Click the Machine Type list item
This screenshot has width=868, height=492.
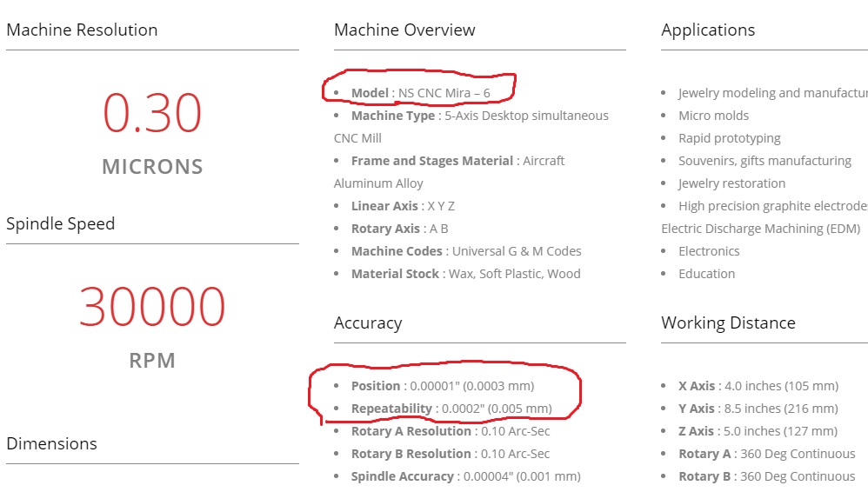(471, 127)
